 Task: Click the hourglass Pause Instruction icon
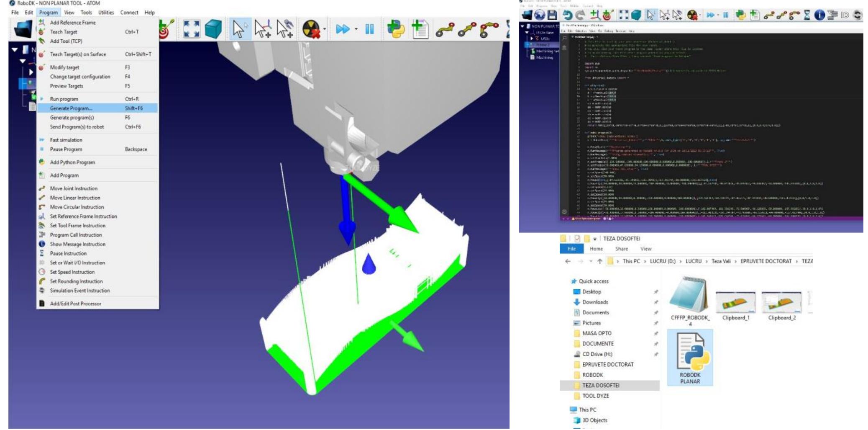click(807, 15)
